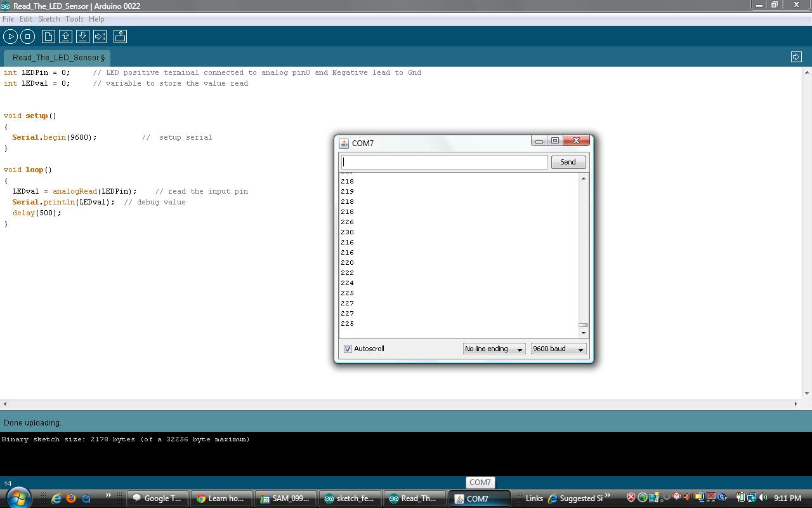This screenshot has width=812, height=508.
Task: Click the void setup() line
Action: tap(30, 116)
